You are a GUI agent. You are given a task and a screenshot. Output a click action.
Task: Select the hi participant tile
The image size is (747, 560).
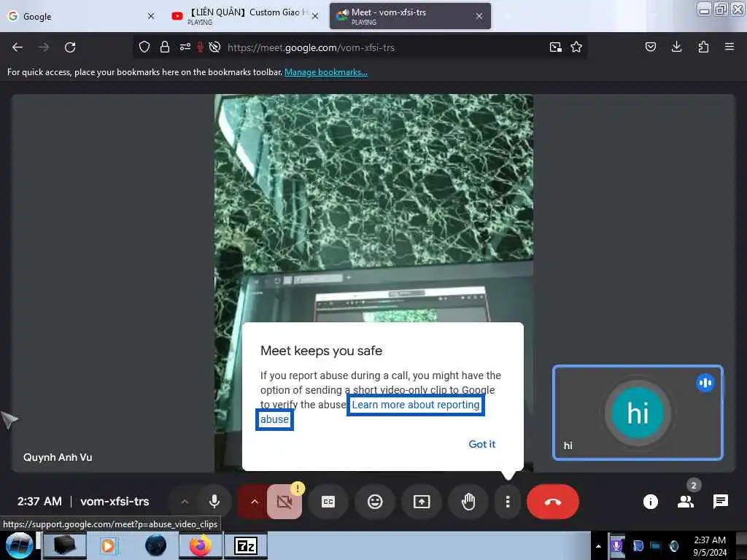(638, 413)
